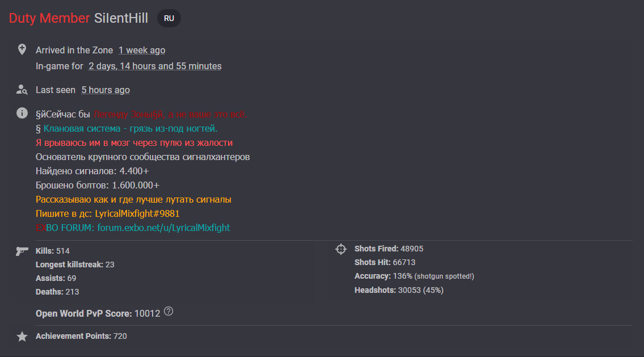Click the SilentHill player name heading
This screenshot has width=644, height=357.
tap(121, 18)
